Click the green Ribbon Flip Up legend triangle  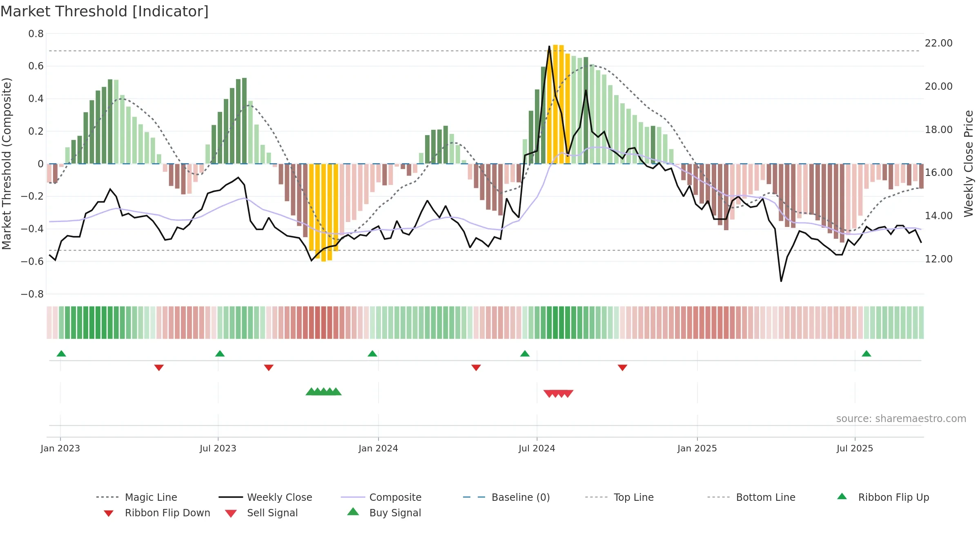[842, 496]
